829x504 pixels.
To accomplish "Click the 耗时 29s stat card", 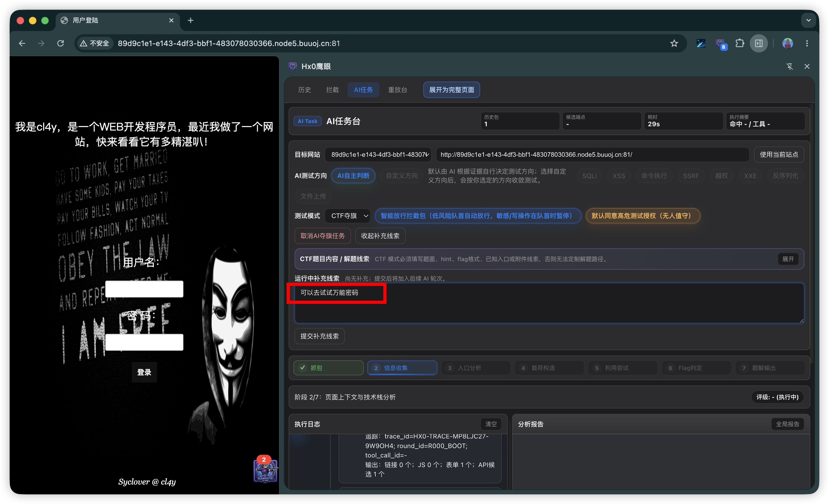I will click(683, 121).
